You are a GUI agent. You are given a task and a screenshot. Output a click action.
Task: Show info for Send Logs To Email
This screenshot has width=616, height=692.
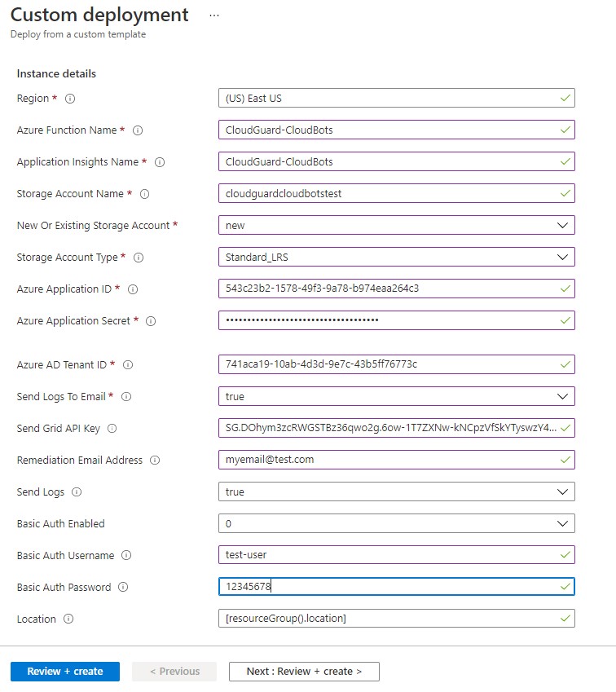(x=126, y=397)
